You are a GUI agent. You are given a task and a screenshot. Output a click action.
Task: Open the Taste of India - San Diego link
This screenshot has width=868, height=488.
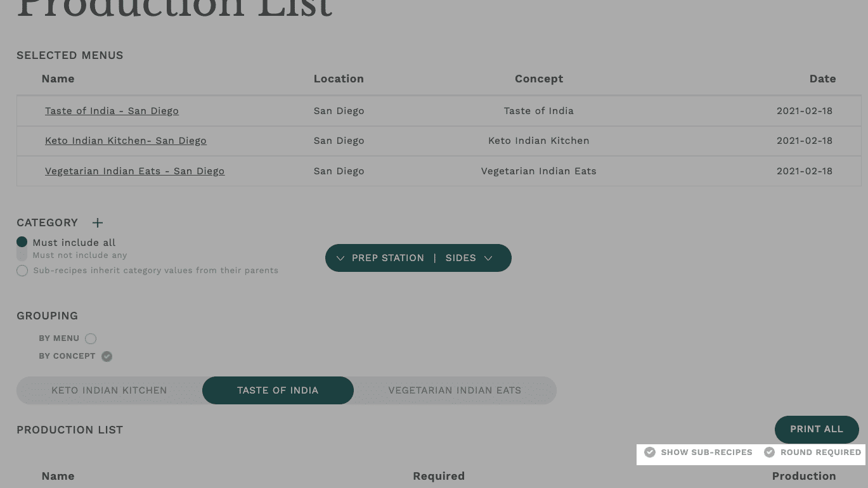[x=112, y=111]
